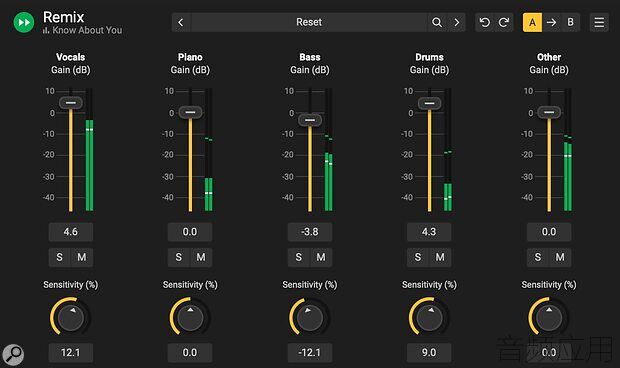Click the Vocals gain fader handle

[71, 103]
